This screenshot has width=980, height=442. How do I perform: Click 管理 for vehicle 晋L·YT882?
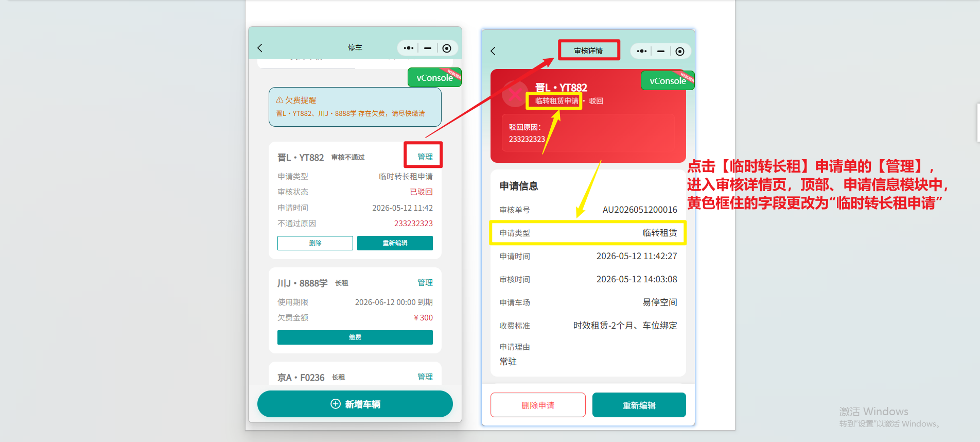[425, 157]
